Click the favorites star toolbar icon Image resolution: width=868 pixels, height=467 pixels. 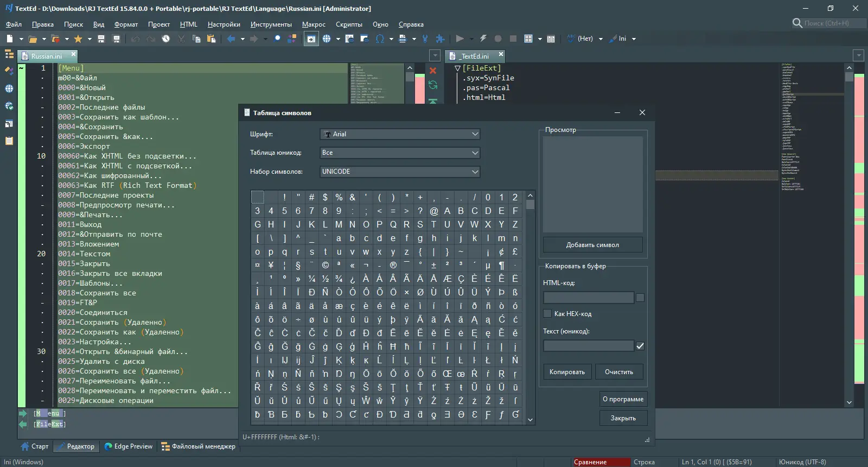[x=78, y=39]
